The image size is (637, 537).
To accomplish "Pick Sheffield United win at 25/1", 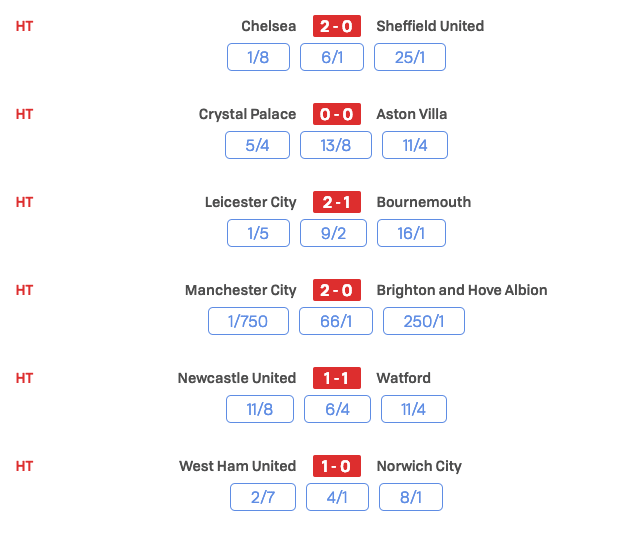I will tap(410, 57).
